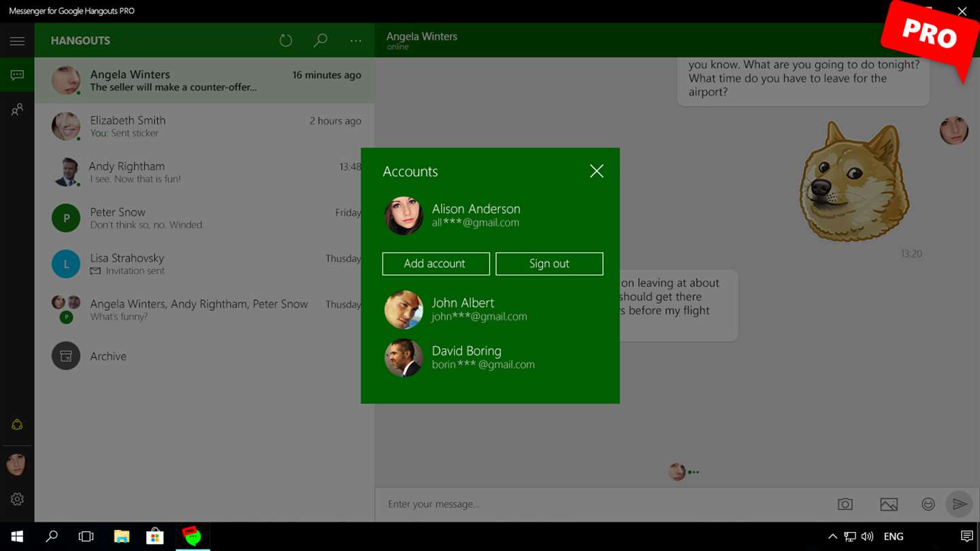The height and width of the screenshot is (551, 980).
Task: Open the Elizabeth Smith conversation
Action: [204, 127]
